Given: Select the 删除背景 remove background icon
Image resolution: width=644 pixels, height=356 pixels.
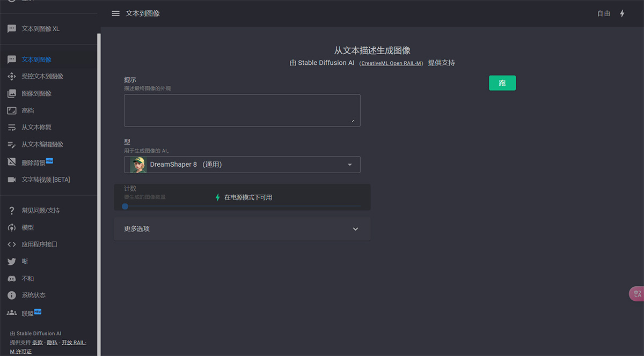Looking at the screenshot, I should (x=11, y=161).
